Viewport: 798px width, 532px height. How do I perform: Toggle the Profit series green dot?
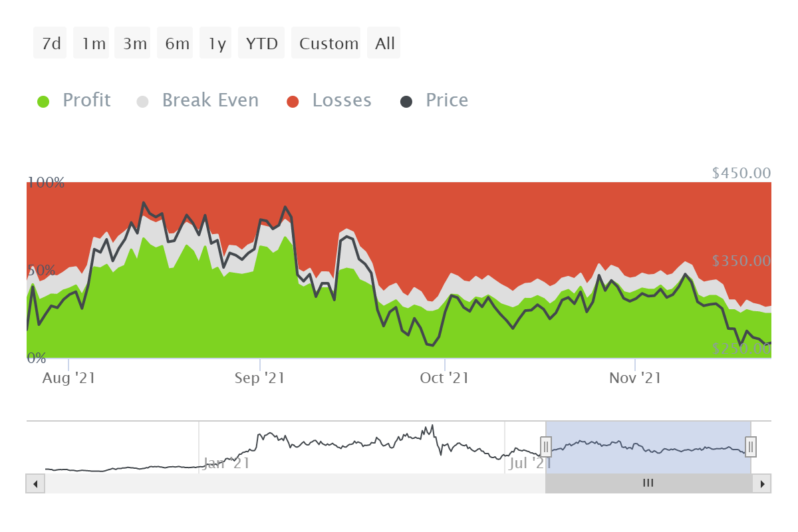pos(43,102)
